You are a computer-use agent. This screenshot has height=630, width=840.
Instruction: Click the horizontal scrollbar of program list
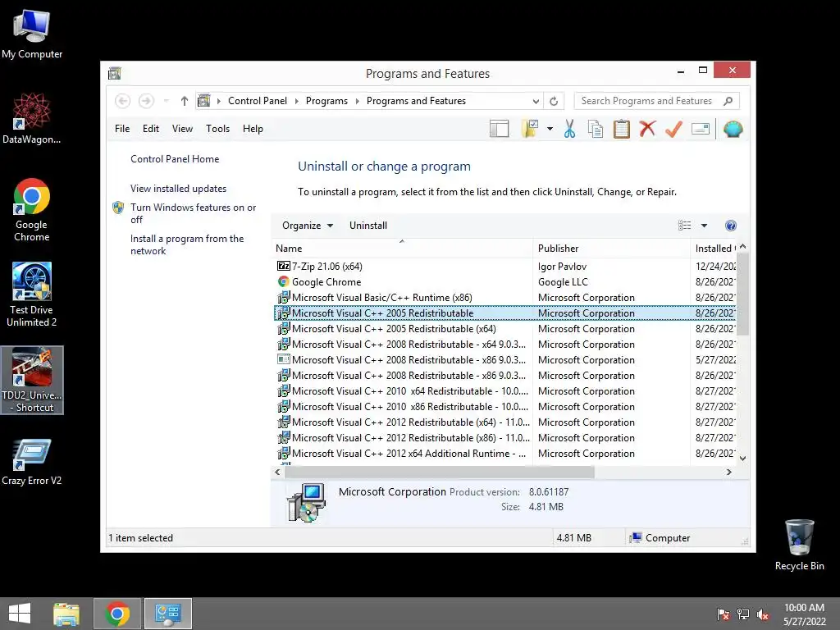pos(440,472)
